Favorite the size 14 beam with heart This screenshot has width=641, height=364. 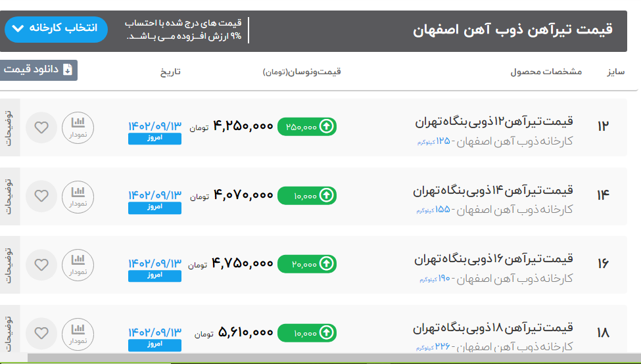(41, 195)
